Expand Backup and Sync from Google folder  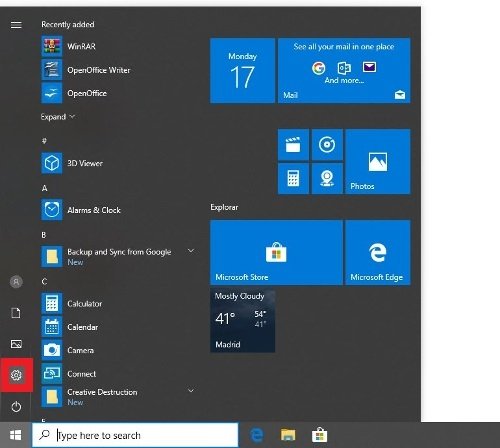click(191, 251)
